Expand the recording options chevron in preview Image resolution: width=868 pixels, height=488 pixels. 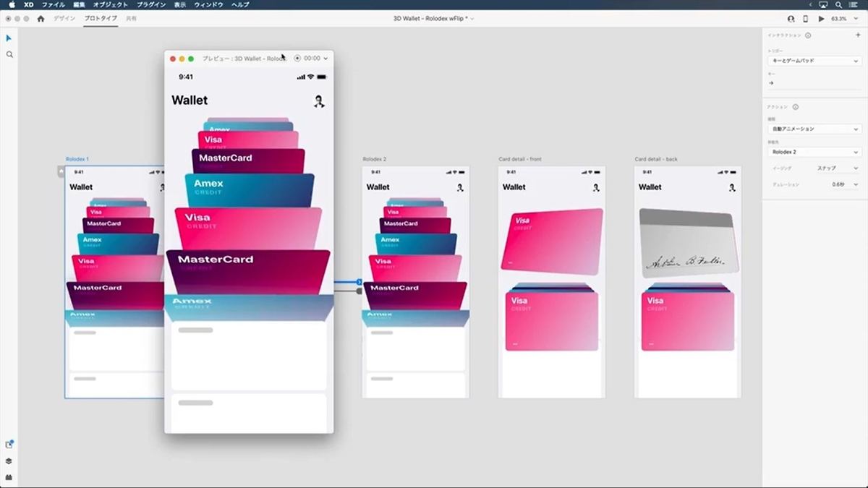[326, 59]
